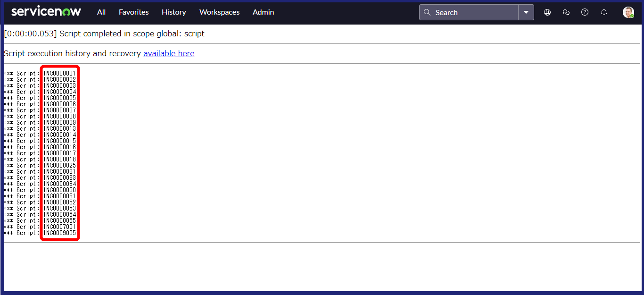Viewport: 644px width, 295px height.
Task: Click the magnifier icon in search box
Action: [427, 12]
